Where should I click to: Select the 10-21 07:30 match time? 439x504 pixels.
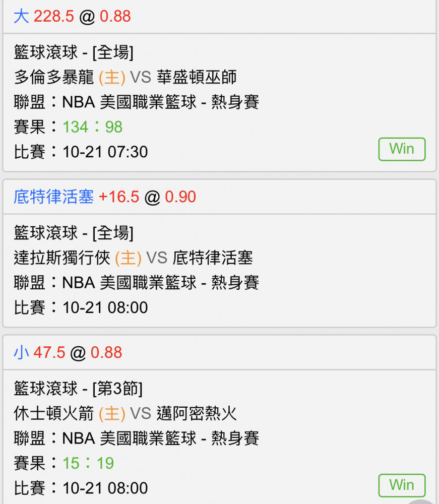point(105,152)
